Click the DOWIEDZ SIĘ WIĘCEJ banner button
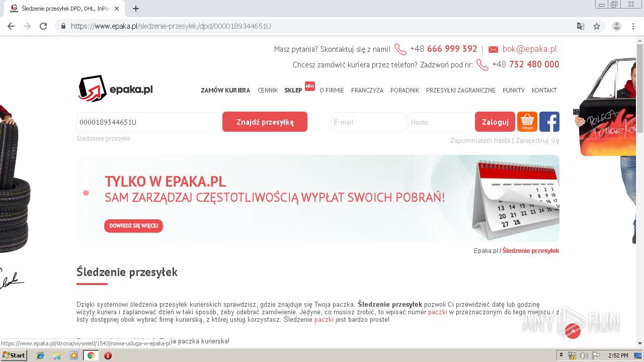Image resolution: width=644 pixels, height=362 pixels. [x=133, y=226]
